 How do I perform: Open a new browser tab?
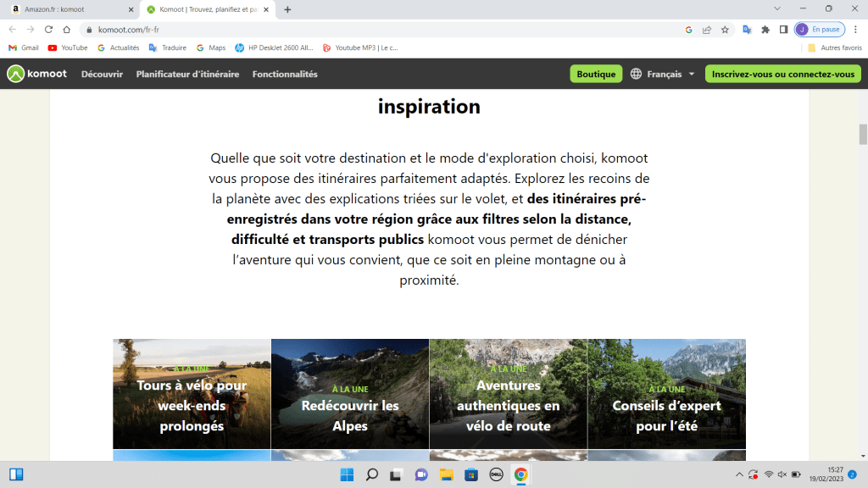(287, 9)
